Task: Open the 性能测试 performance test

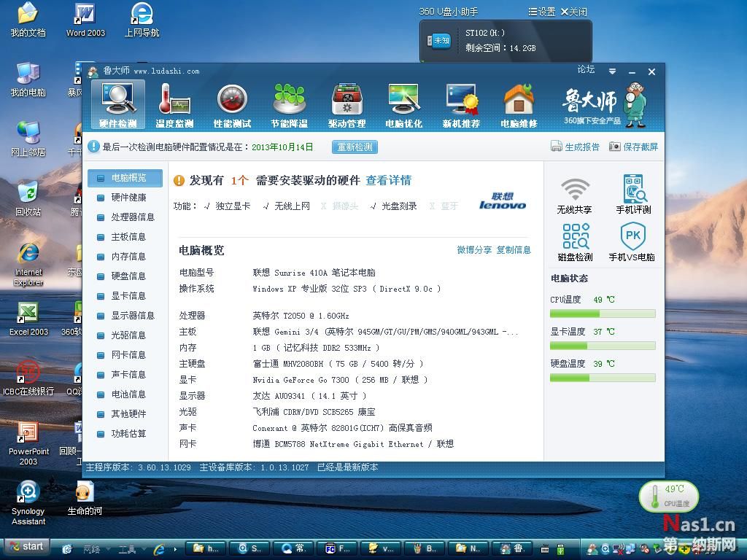Action: click(x=232, y=105)
